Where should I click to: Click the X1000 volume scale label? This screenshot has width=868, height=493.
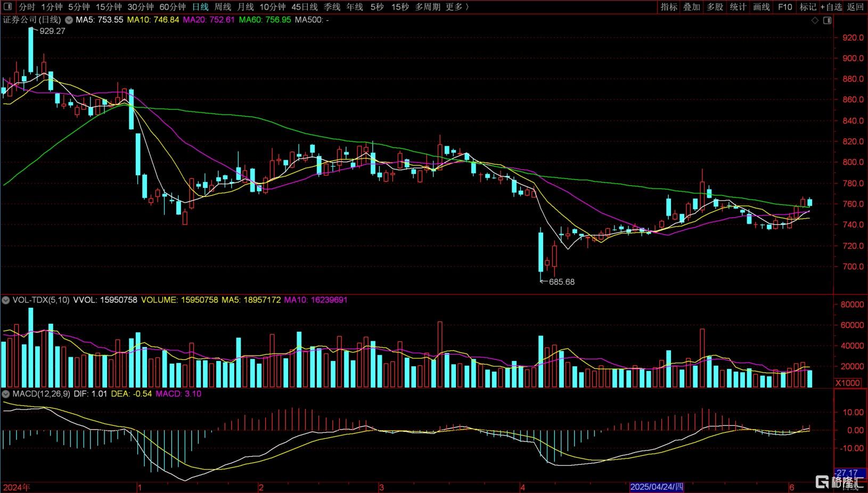click(847, 383)
